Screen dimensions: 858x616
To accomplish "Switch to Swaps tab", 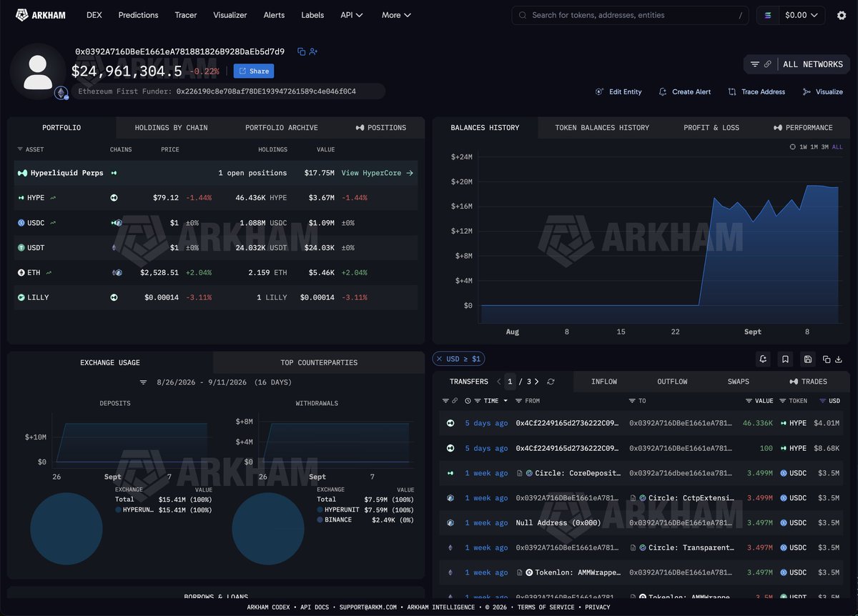I will 739,382.
